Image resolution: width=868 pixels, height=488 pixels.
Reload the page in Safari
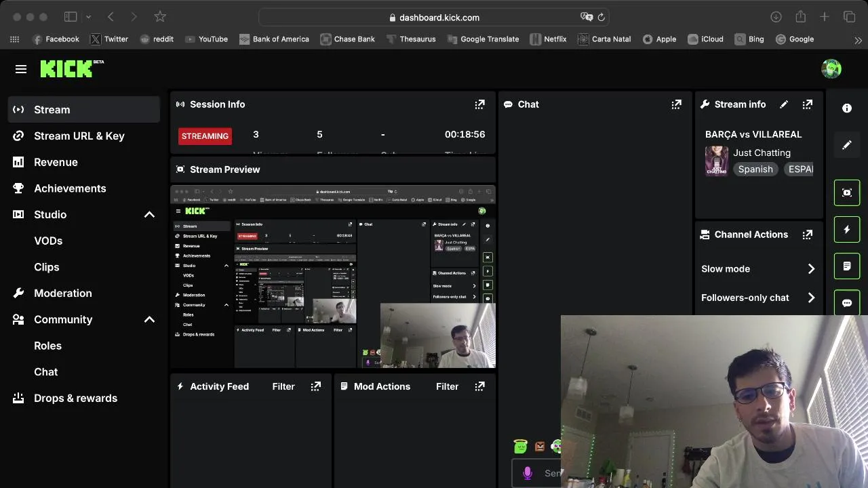coord(601,18)
